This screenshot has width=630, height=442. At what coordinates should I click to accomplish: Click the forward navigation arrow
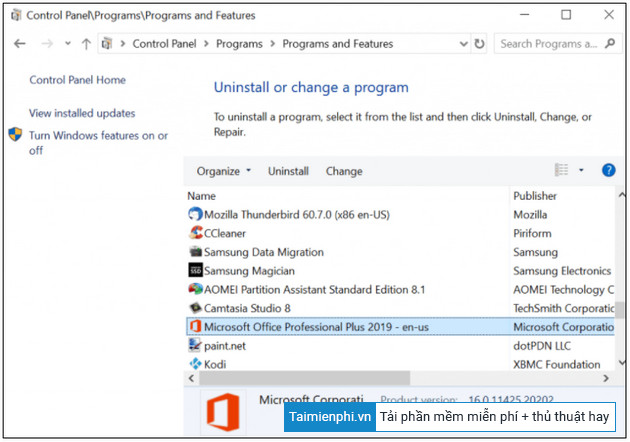coord(47,43)
